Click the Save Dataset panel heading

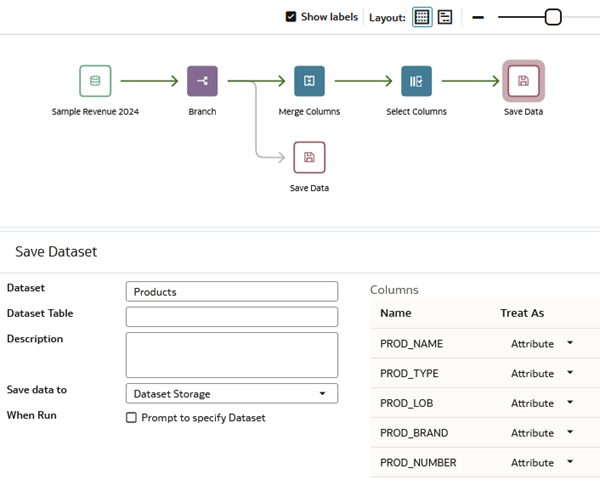pyautogui.click(x=56, y=251)
